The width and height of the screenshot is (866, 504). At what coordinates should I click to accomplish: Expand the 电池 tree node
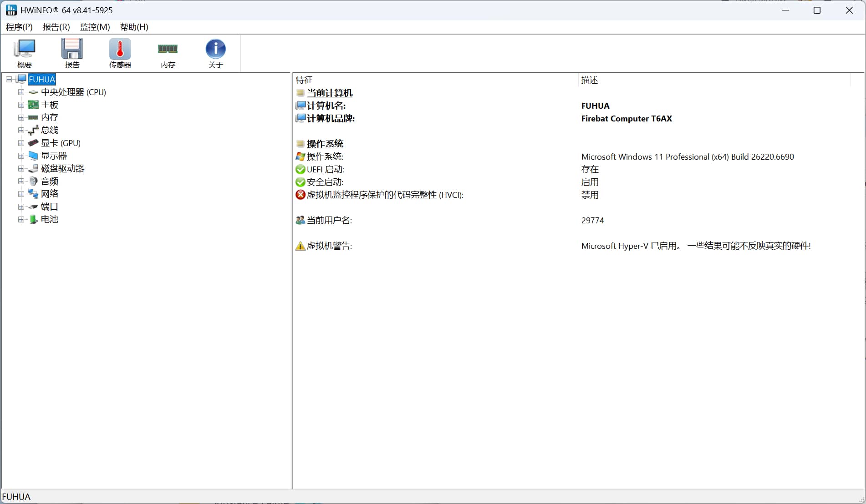pos(21,219)
